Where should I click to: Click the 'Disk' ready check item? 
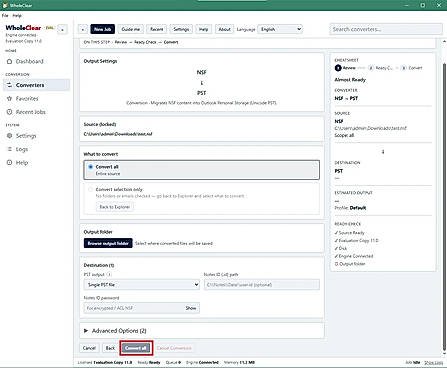341,248
